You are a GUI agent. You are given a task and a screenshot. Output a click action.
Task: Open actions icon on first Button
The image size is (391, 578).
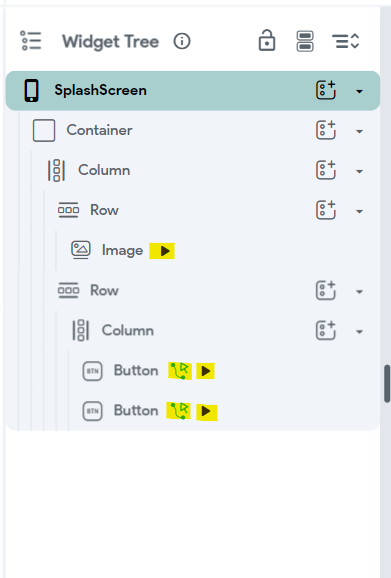pyautogui.click(x=180, y=371)
